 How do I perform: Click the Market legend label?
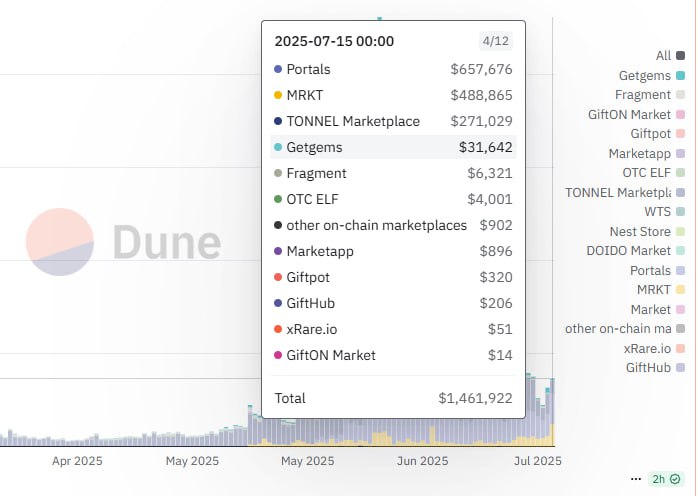[650, 309]
